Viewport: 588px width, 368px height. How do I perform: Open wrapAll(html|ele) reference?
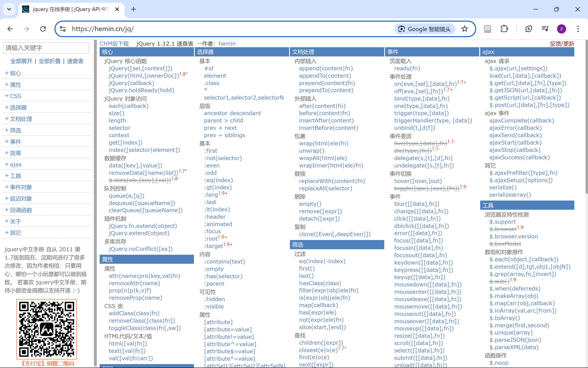point(323,158)
